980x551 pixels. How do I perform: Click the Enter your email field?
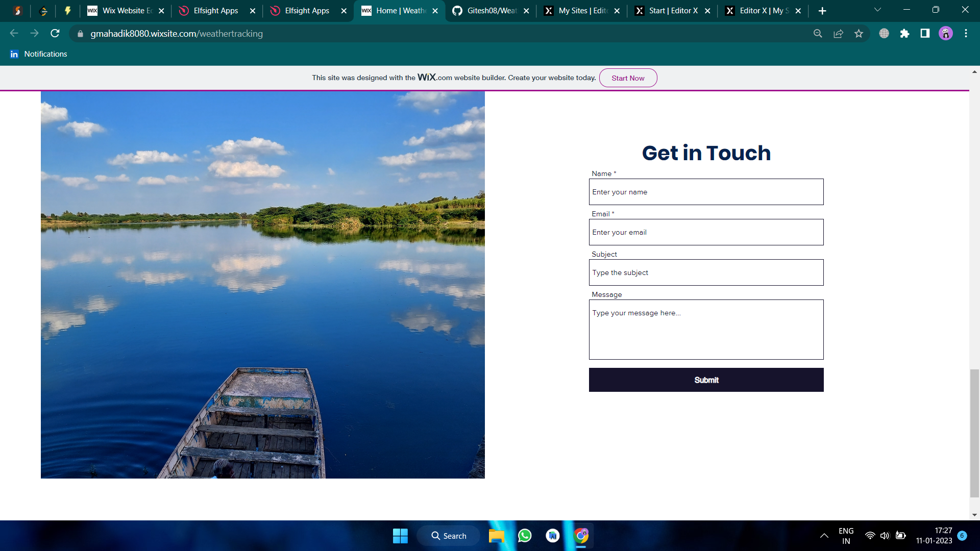pos(706,233)
